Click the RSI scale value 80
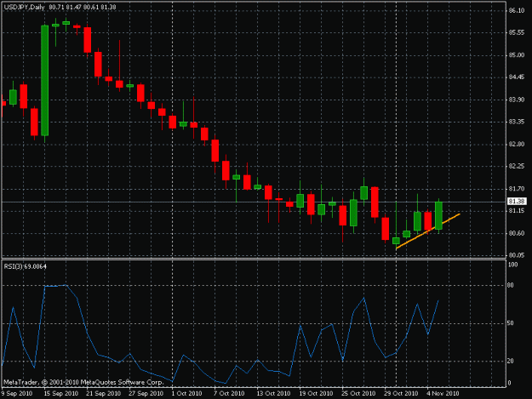532x399 pixels. 510,286
